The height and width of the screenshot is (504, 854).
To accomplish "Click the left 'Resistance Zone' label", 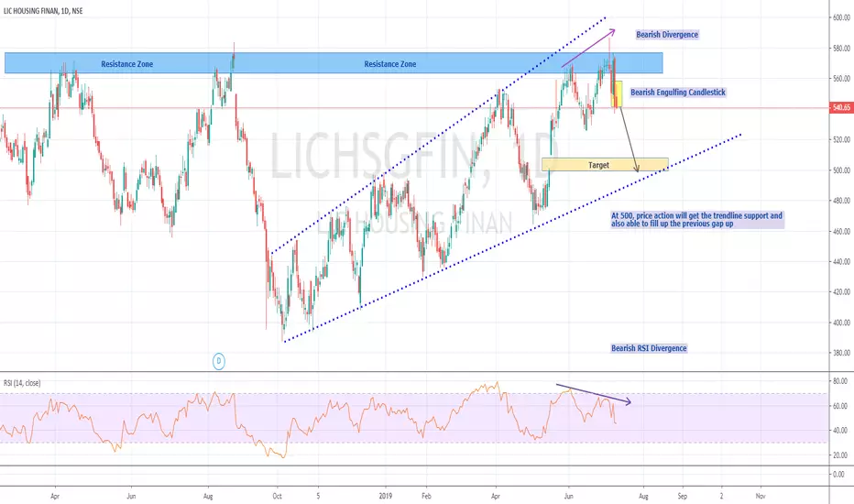I will pyautogui.click(x=126, y=64).
